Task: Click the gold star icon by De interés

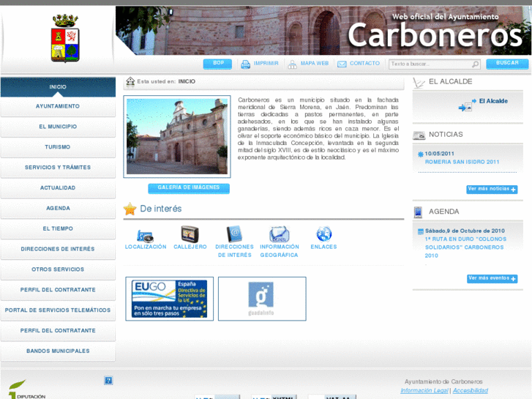Action: [x=130, y=209]
